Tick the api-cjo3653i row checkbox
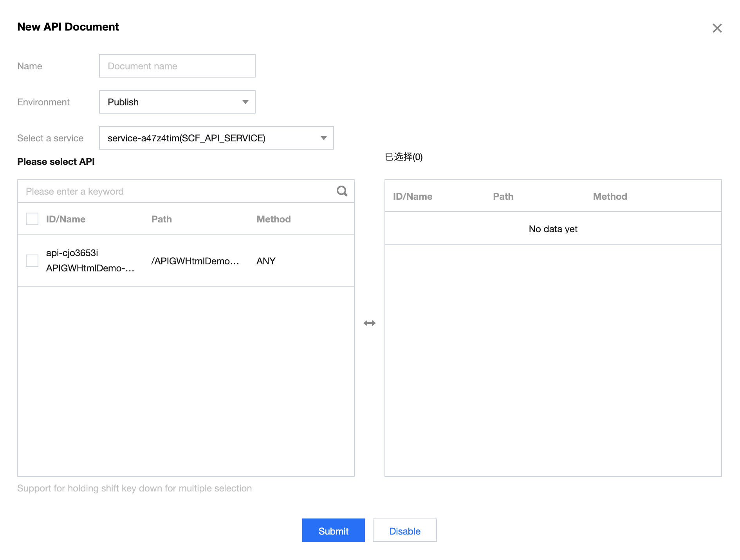The width and height of the screenshot is (740, 560). tap(32, 261)
